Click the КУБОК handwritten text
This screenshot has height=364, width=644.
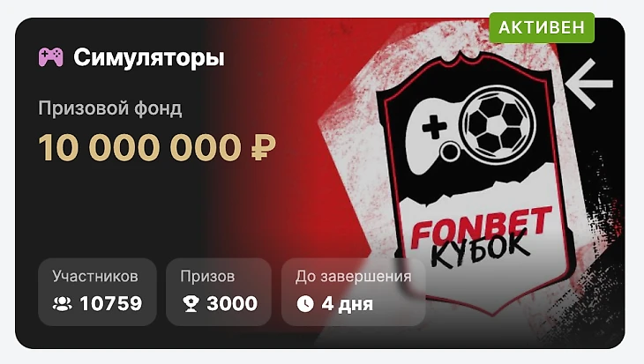coord(479,249)
